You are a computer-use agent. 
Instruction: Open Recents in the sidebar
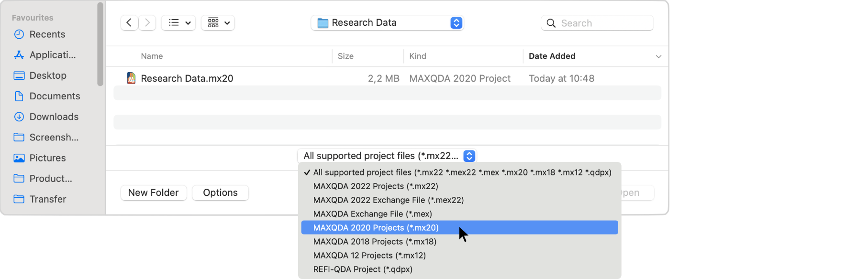click(x=47, y=34)
